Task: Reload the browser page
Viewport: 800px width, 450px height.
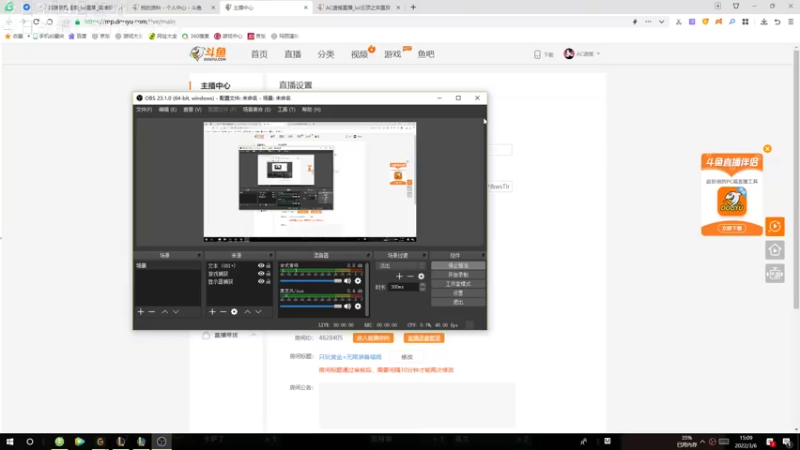Action: [36, 22]
